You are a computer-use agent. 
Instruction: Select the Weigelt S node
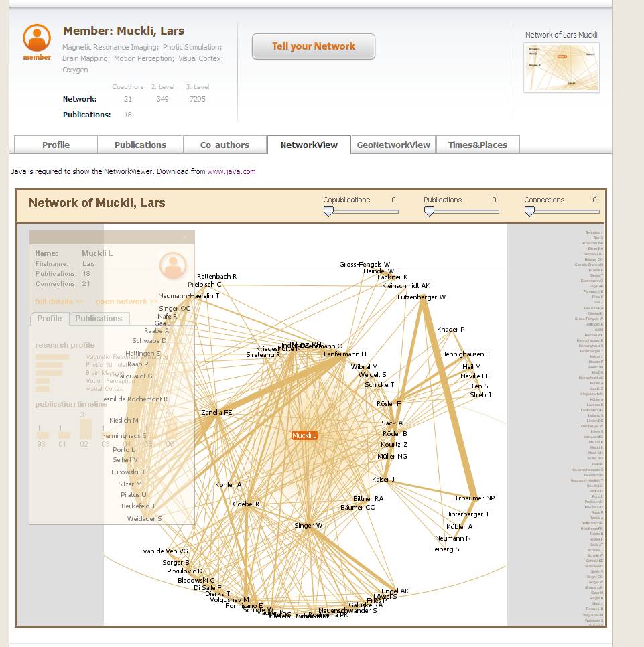tap(373, 374)
